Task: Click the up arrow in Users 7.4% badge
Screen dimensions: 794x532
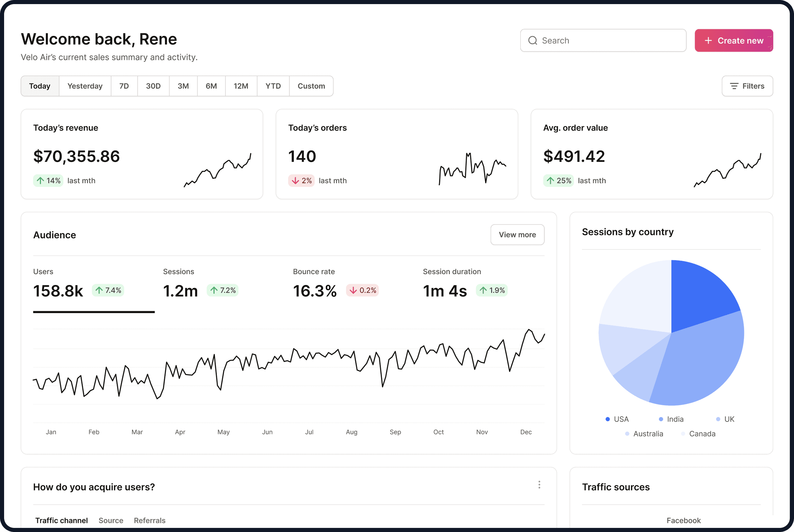Action: pyautogui.click(x=99, y=290)
